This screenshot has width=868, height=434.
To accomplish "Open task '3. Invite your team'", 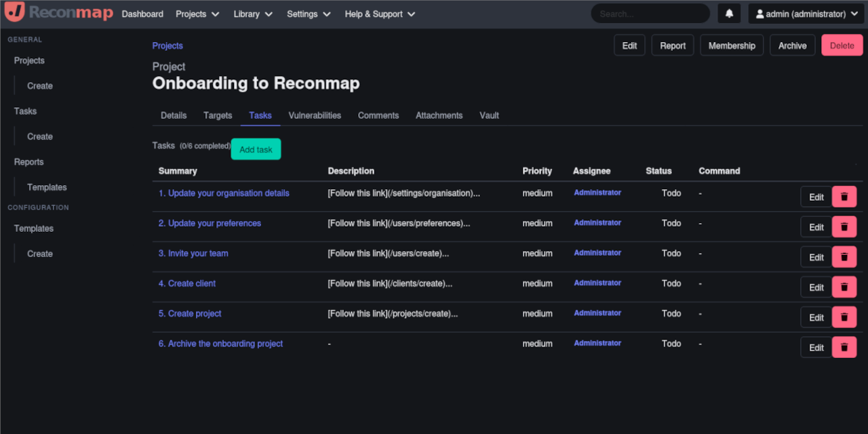I will click(x=193, y=253).
